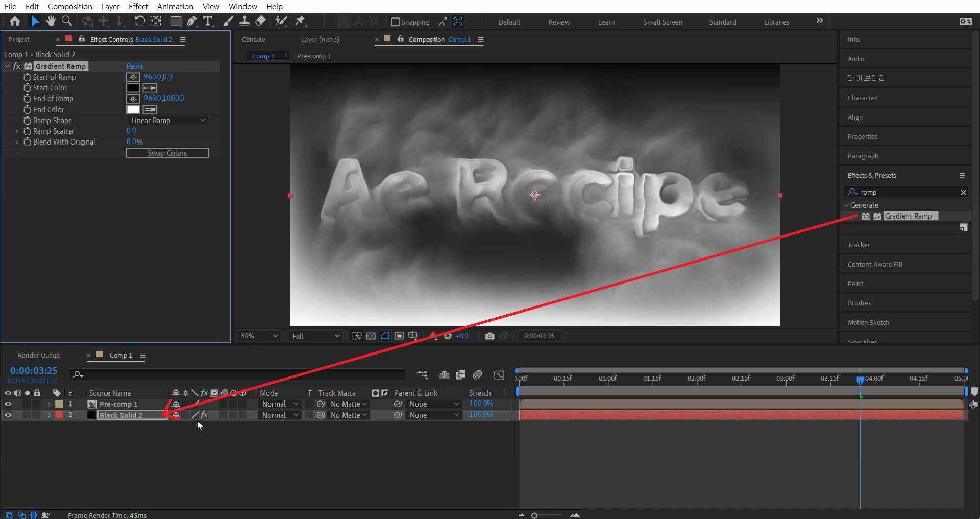Toggle Blend With Original stopwatch
980x519 pixels.
point(28,142)
